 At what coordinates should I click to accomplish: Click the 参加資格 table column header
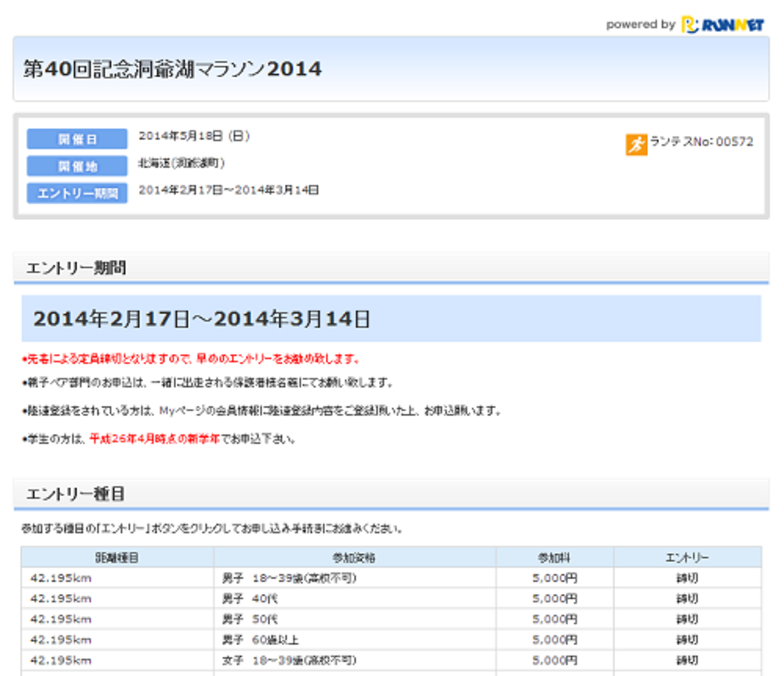(354, 557)
